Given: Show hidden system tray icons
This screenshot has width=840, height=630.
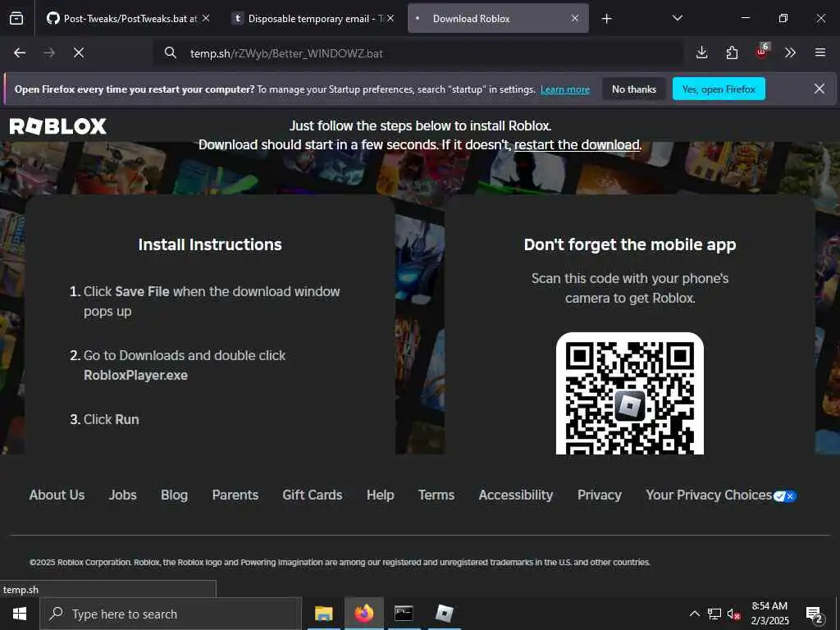Looking at the screenshot, I should [x=694, y=614].
